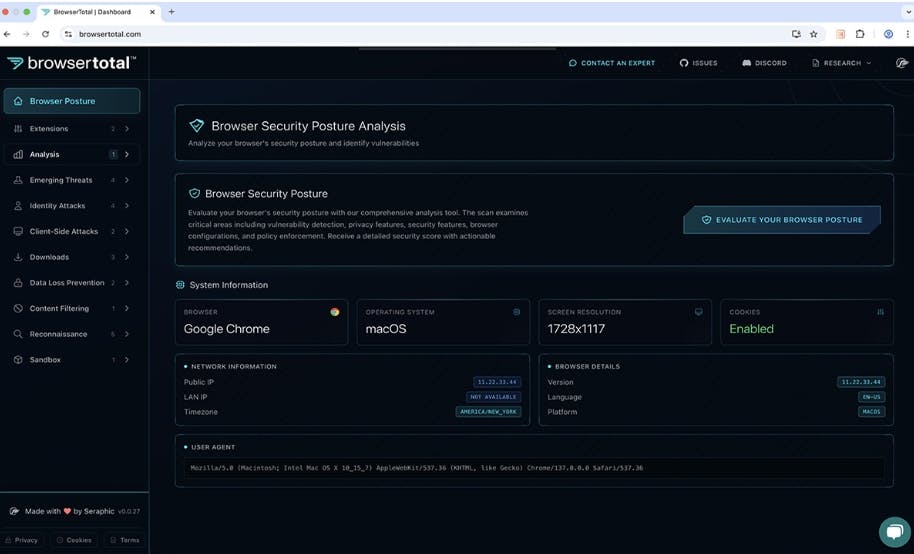Open the chat support bubble
This screenshot has width=914, height=554.
tap(893, 532)
